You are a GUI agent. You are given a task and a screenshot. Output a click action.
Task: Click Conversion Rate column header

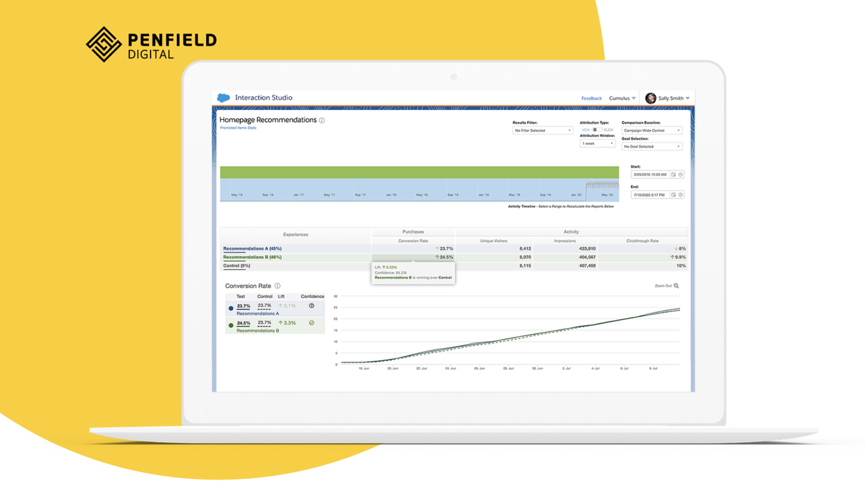pyautogui.click(x=413, y=241)
